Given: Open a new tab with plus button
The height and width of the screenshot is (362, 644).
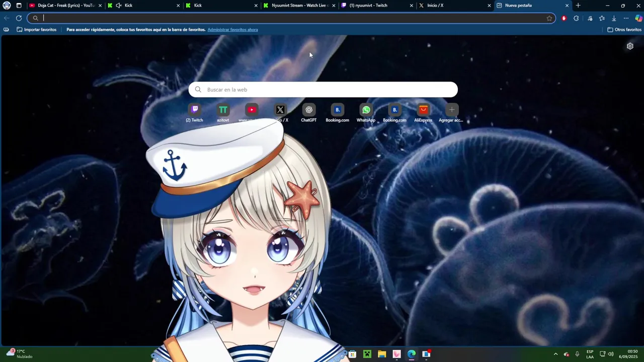Looking at the screenshot, I should pos(578,6).
